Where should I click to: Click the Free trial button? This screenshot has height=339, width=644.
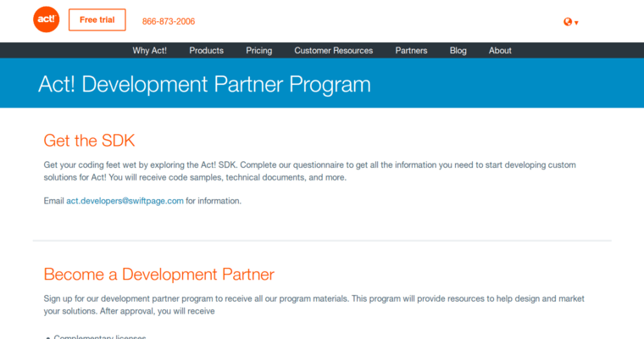(x=97, y=19)
